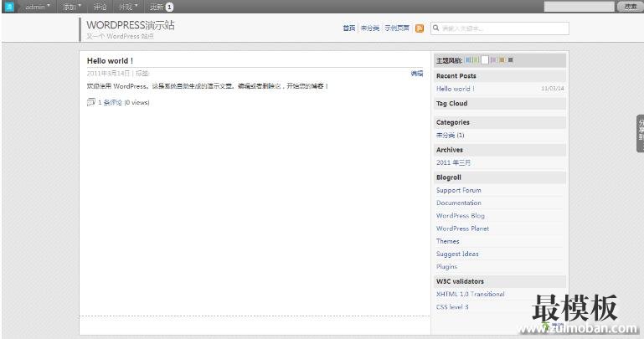Click the share tab on the right edge

click(641, 133)
